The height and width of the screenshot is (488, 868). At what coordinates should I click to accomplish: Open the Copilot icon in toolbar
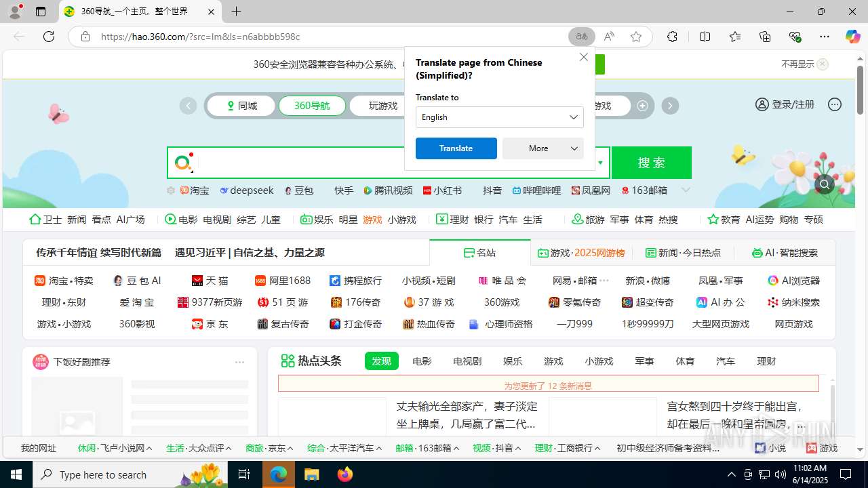(852, 37)
